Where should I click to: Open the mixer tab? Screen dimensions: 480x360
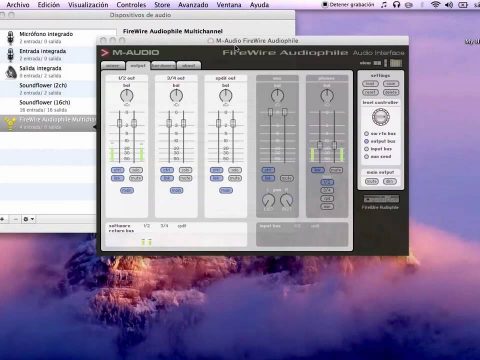pyautogui.click(x=113, y=66)
